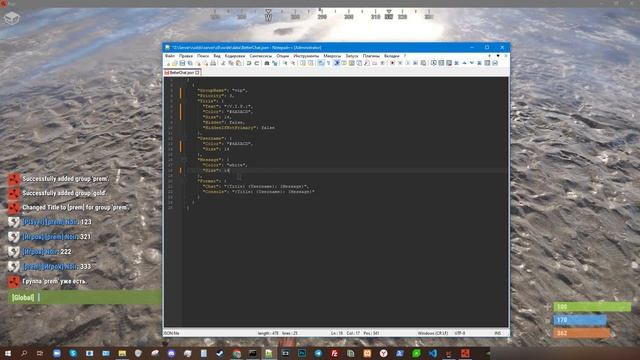640x360 pixels.
Task: Toggle word wrap in the toolbar
Action: click(321, 63)
